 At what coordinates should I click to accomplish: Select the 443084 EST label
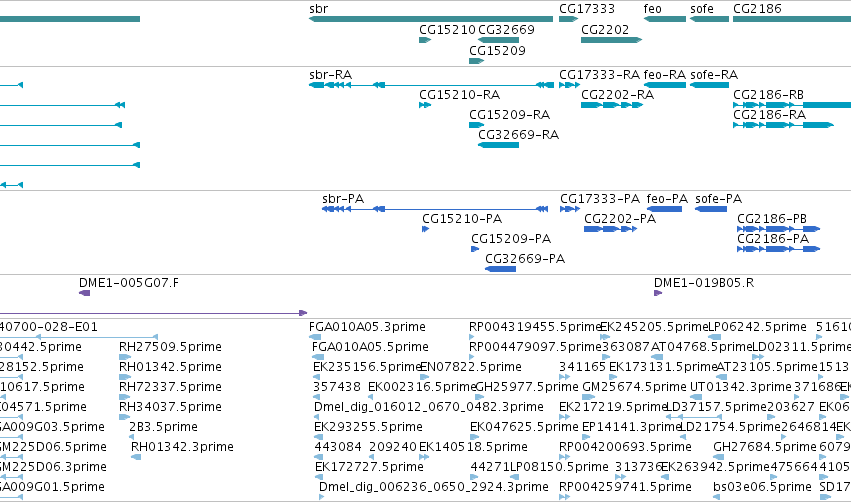338,447
